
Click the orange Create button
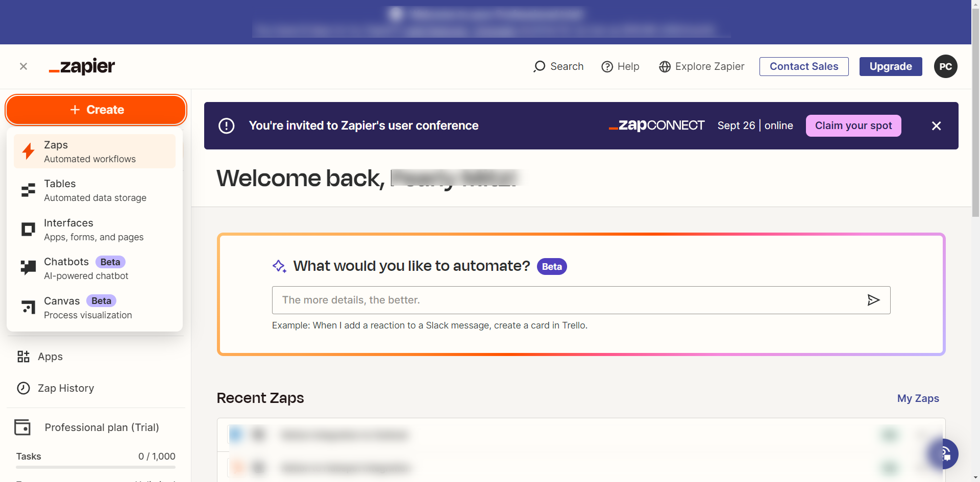[x=96, y=110]
